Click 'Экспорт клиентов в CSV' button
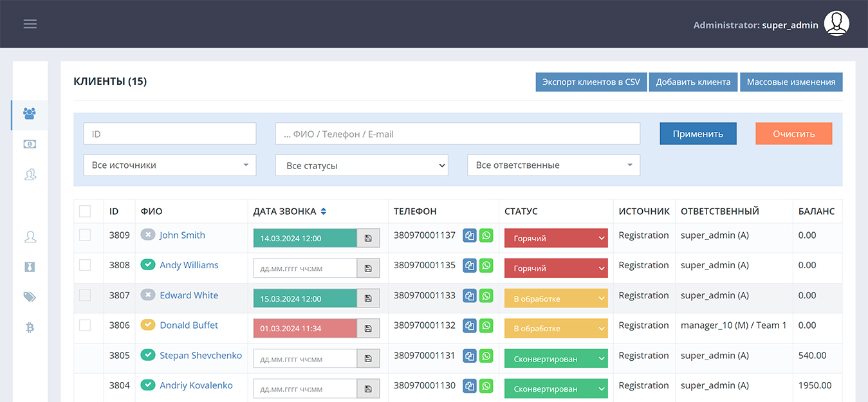Image resolution: width=868 pixels, height=402 pixels. coord(591,82)
